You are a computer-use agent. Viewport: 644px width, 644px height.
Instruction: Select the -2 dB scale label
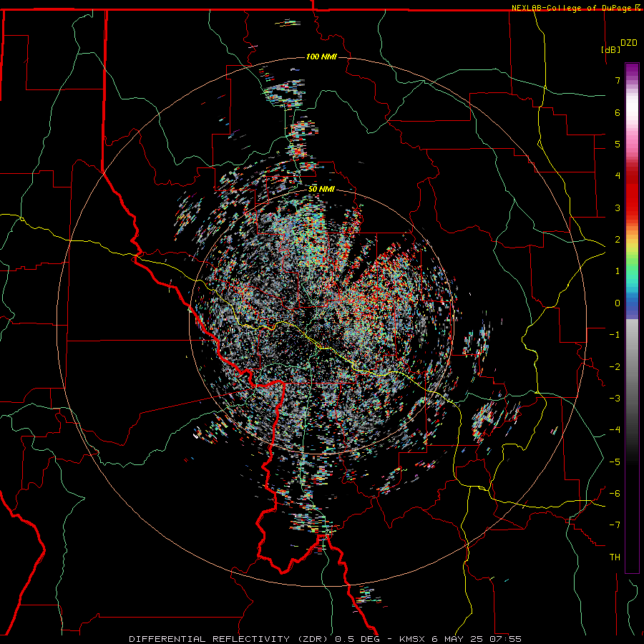click(x=615, y=367)
